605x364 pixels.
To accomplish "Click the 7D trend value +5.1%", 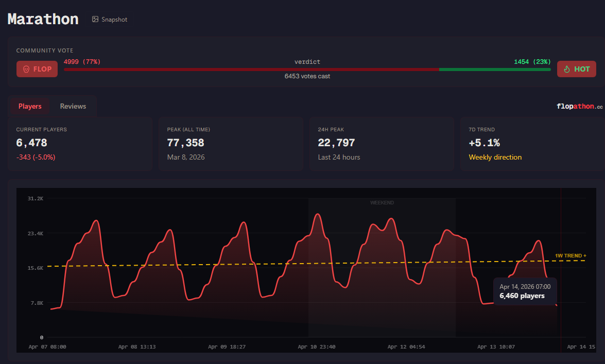I will [x=484, y=143].
